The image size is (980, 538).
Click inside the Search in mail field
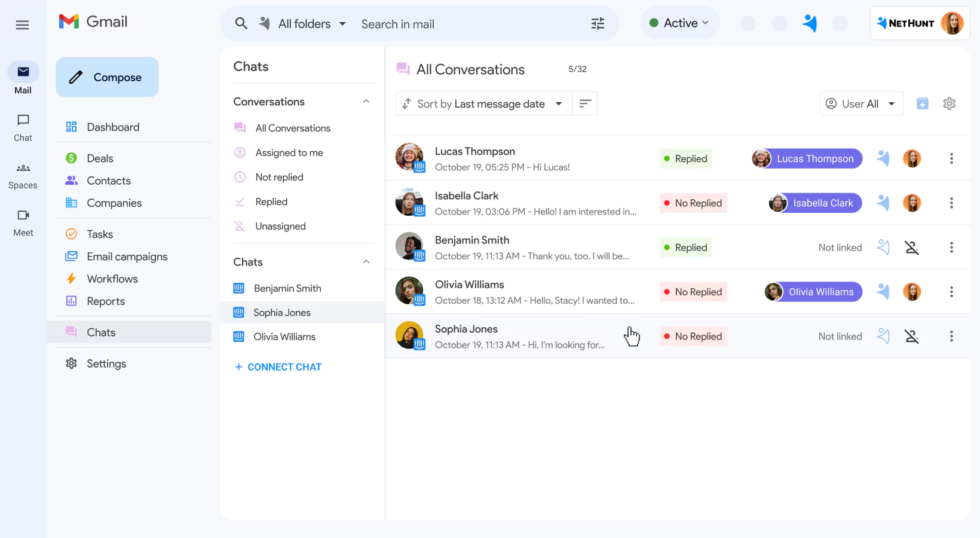(x=418, y=23)
